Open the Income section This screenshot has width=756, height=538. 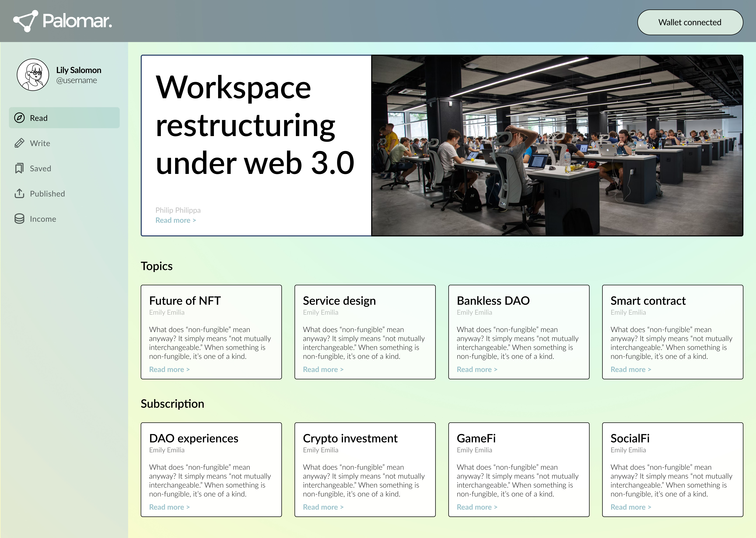point(64,219)
